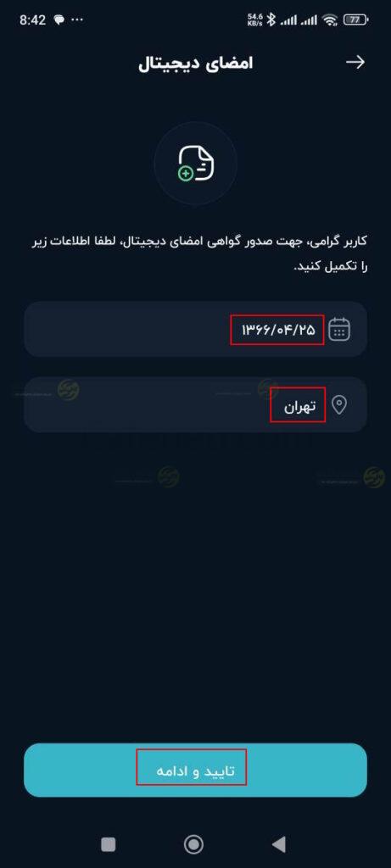Tap the Android home circle button

tap(193, 843)
